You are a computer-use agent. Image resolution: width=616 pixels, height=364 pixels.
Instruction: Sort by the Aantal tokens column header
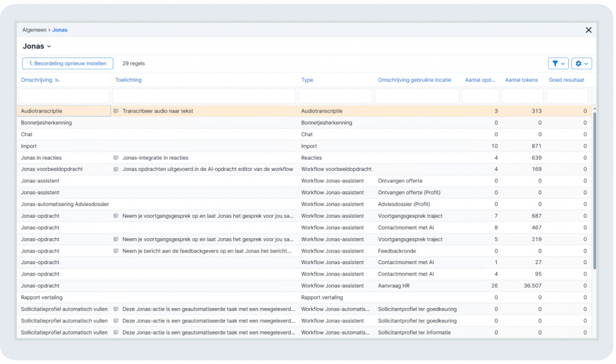(522, 80)
